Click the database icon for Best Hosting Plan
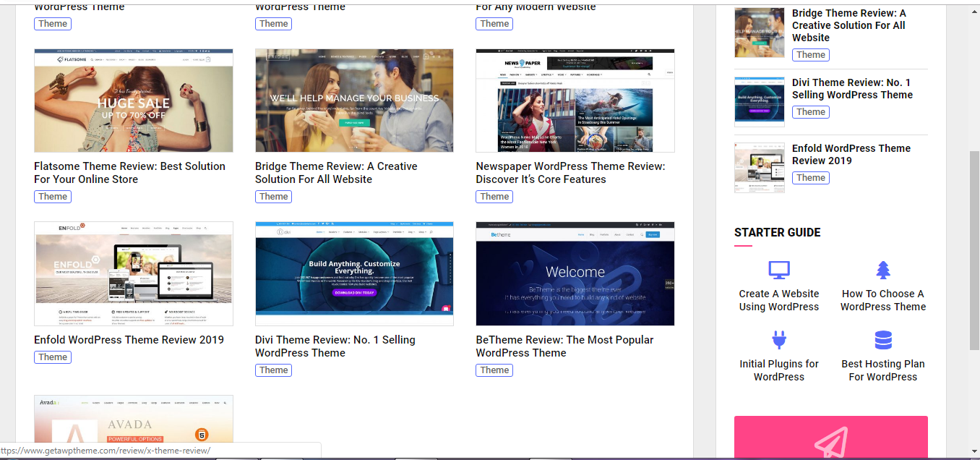 (x=882, y=340)
